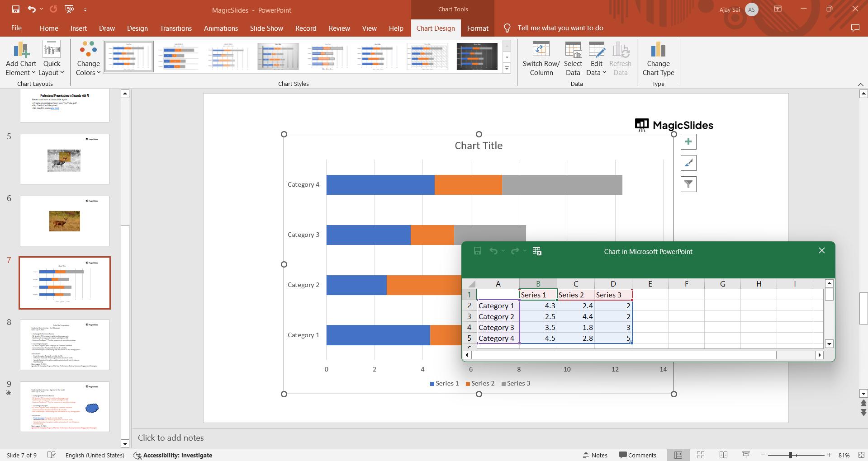Zoom in using the plus button
This screenshot has width=868, height=461.
tap(829, 455)
